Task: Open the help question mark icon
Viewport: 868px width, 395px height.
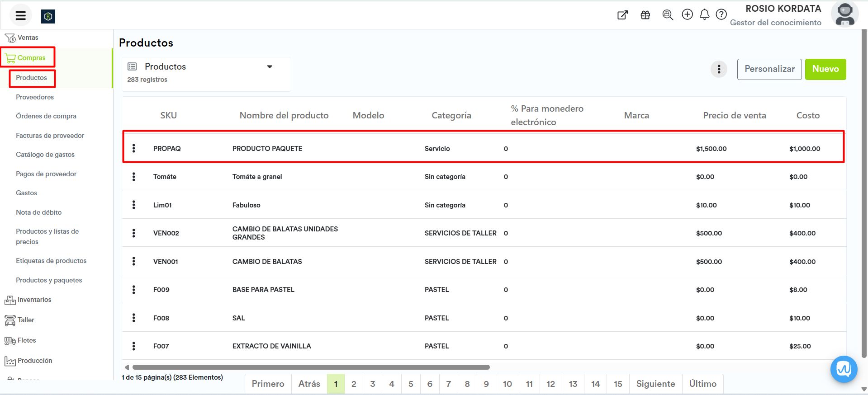Action: point(721,15)
